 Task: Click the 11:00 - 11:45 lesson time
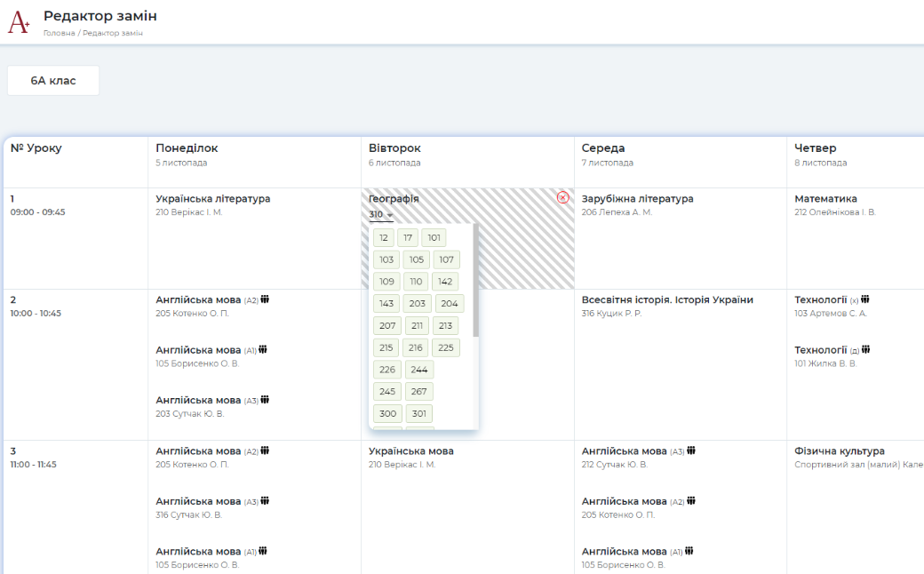tap(33, 465)
